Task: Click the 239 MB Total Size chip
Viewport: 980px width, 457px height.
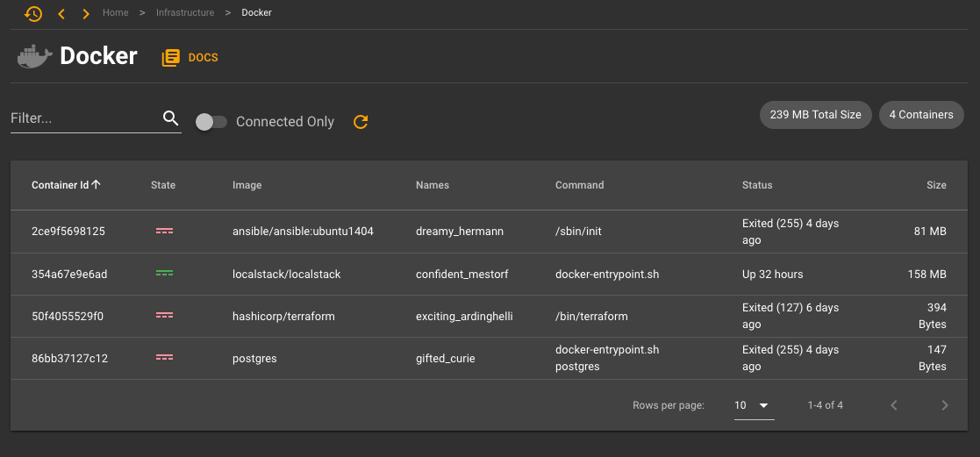Action: 816,115
